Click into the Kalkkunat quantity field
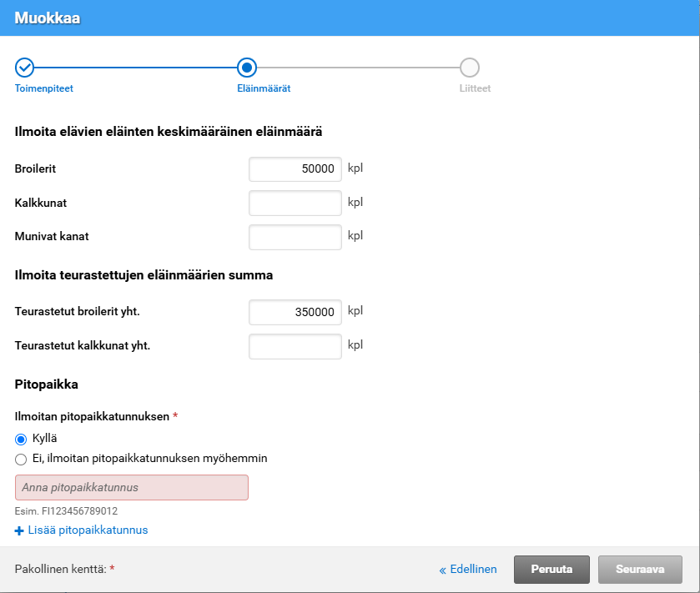Screen dimensions: 700x593 295,203
